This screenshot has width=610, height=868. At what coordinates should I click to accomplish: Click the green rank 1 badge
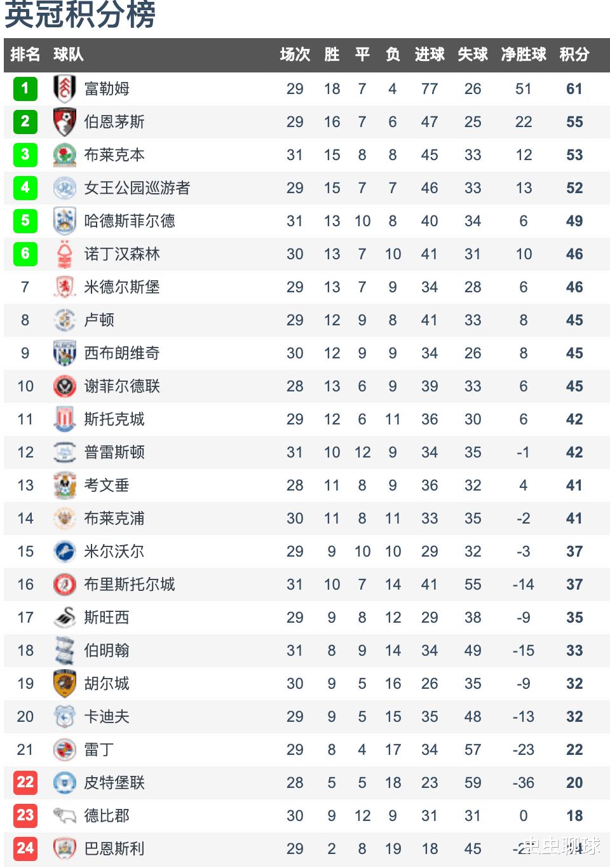coord(25,89)
